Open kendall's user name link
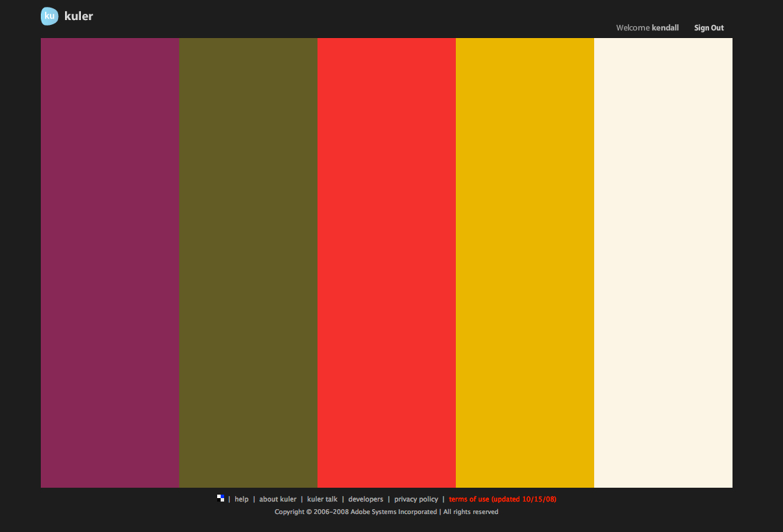 (665, 28)
